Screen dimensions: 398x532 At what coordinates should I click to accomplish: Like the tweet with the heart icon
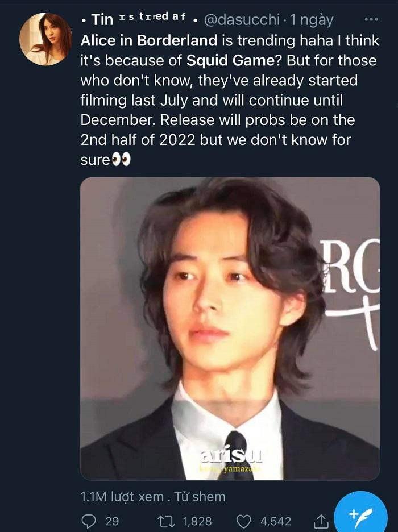pyautogui.click(x=243, y=521)
